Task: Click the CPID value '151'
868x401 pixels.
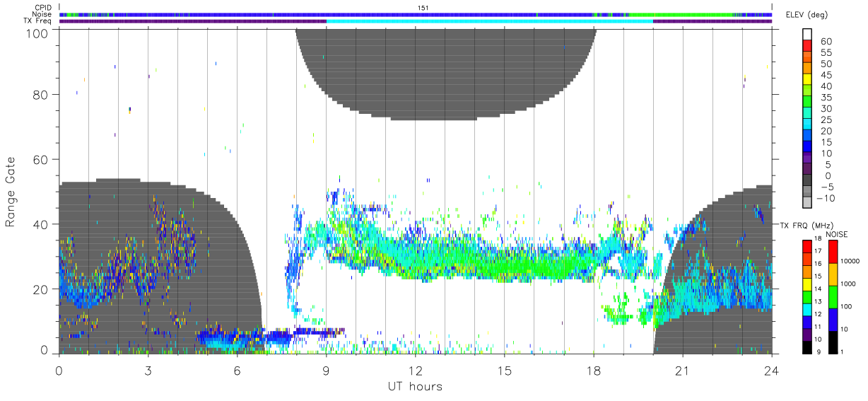Action: 423,7
